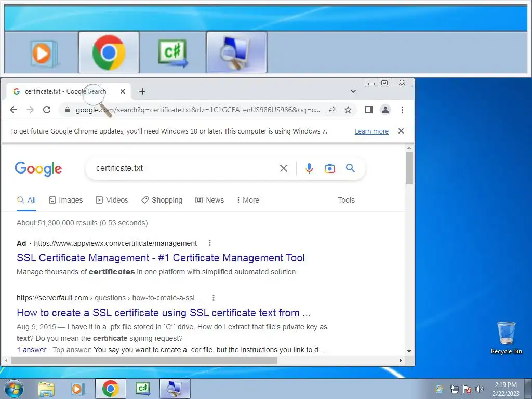This screenshot has width=532, height=399.
Task: Click the Chrome address bar URL
Action: pyautogui.click(x=198, y=110)
